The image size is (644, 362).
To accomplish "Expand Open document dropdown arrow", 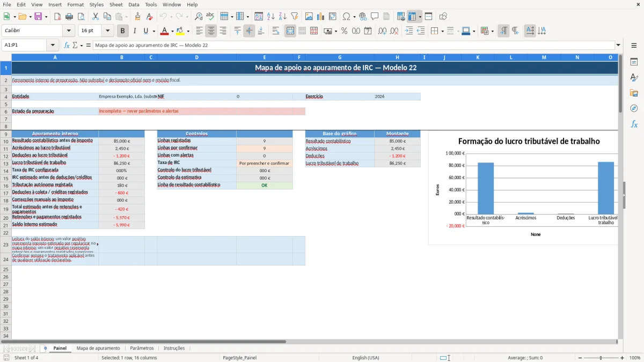I will [x=30, y=17].
